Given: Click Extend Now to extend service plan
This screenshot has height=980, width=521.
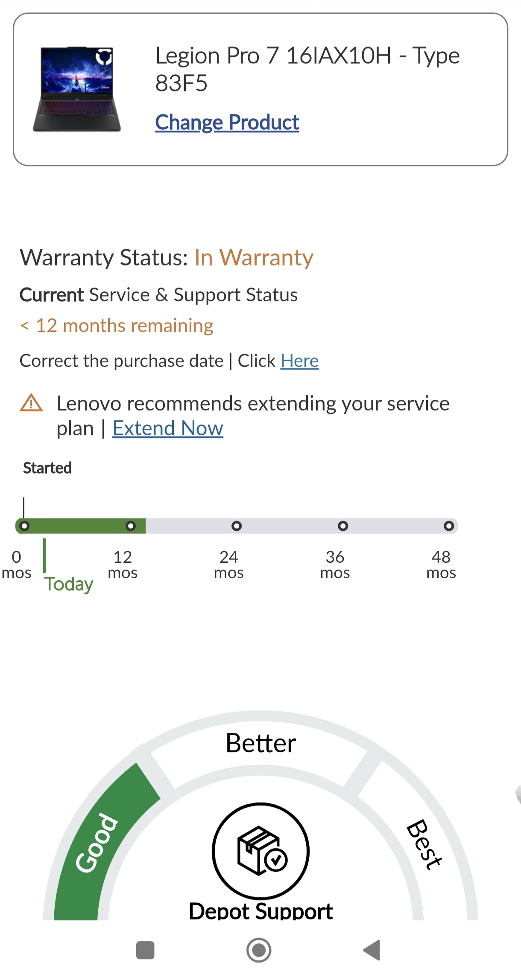Looking at the screenshot, I should click(x=167, y=428).
